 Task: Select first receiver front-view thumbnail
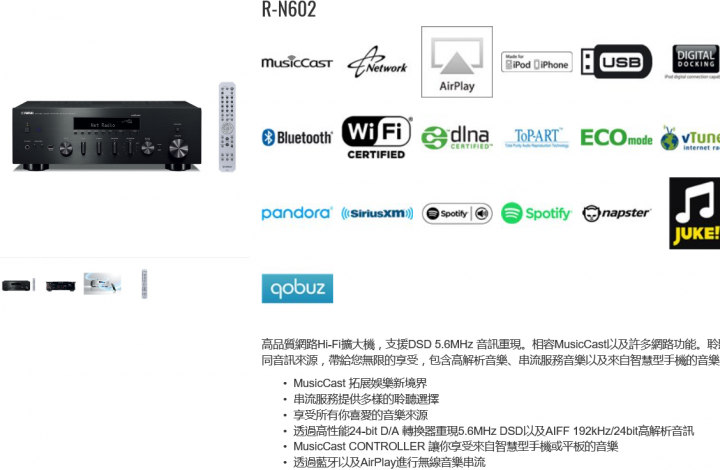click(x=18, y=285)
